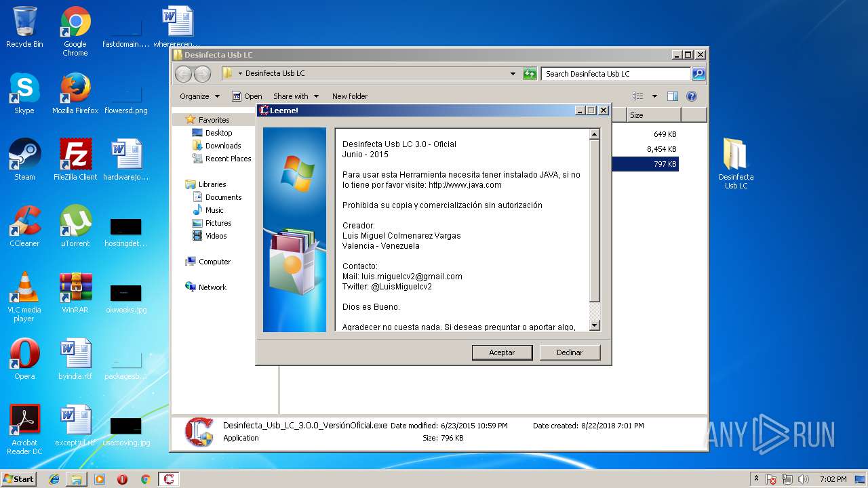Screen dimensions: 868x488
Task: Open Explorer help question mark icon
Action: click(692, 96)
